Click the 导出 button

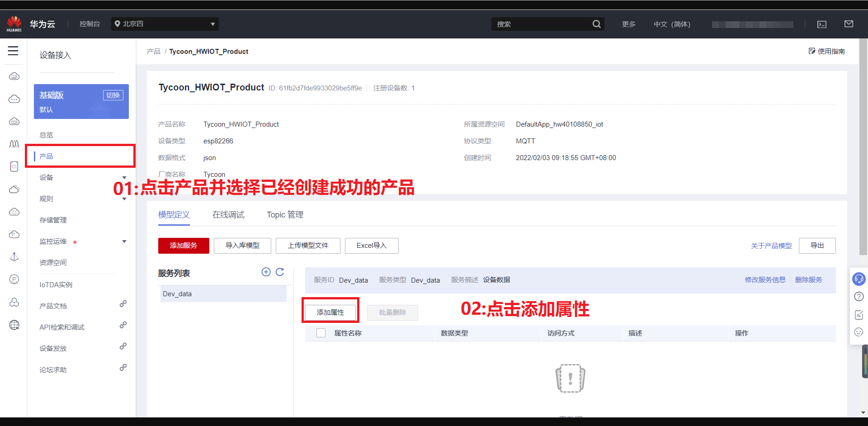coord(817,246)
